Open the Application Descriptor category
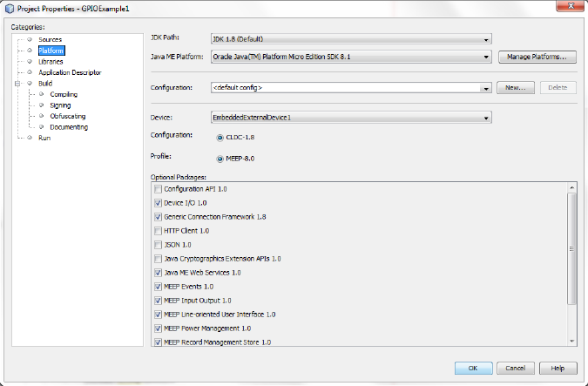This screenshot has width=588, height=386. pyautogui.click(x=70, y=72)
